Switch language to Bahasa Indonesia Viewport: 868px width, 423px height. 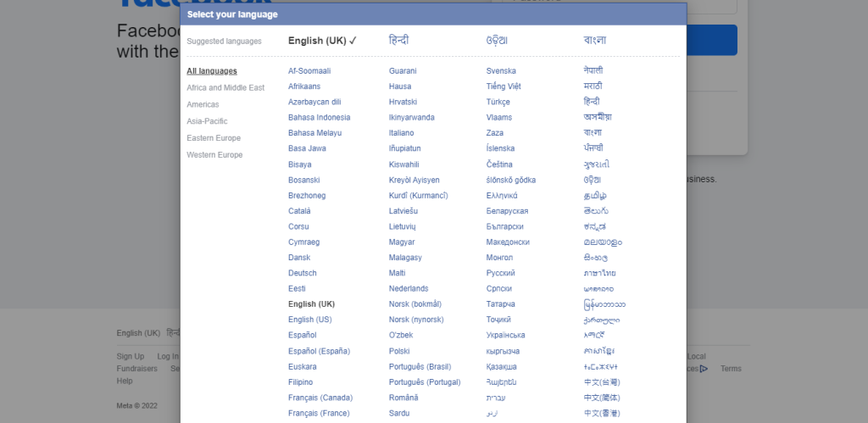pos(320,117)
